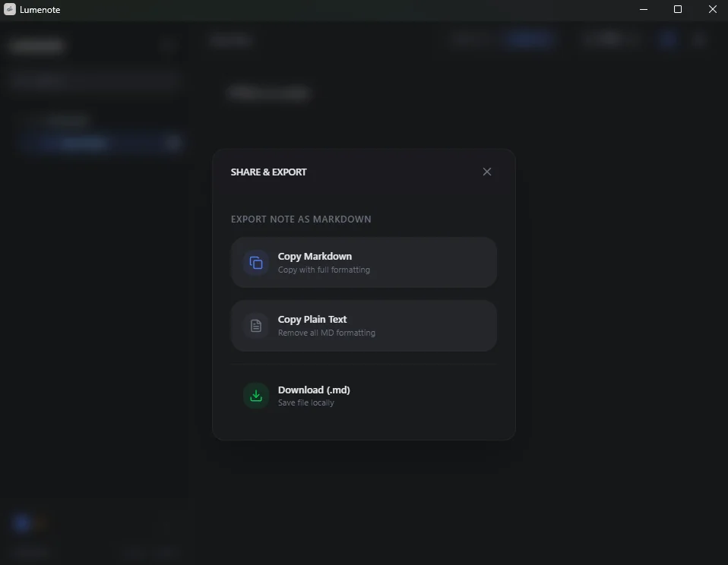Close the Share & Export dialog
This screenshot has height=565, width=728.
coord(487,172)
